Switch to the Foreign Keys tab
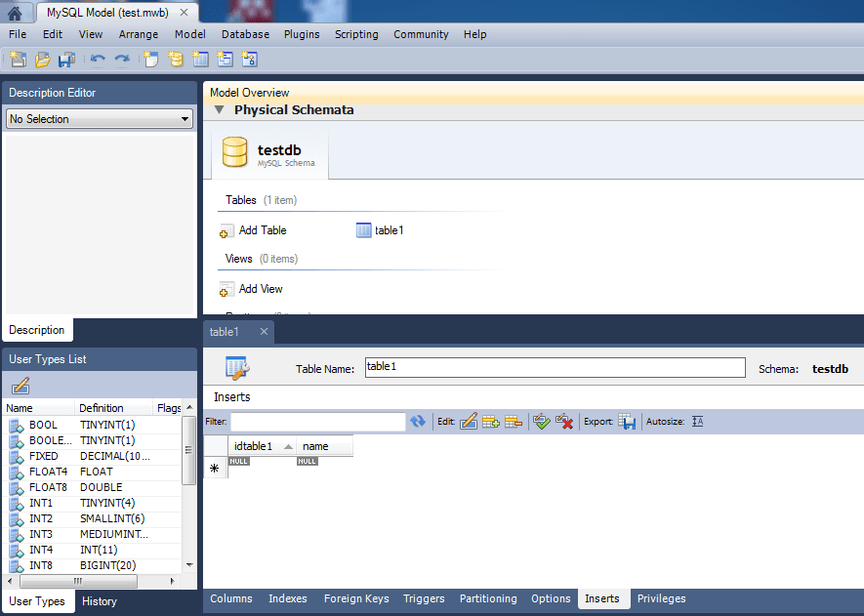The height and width of the screenshot is (616, 864). 356,598
